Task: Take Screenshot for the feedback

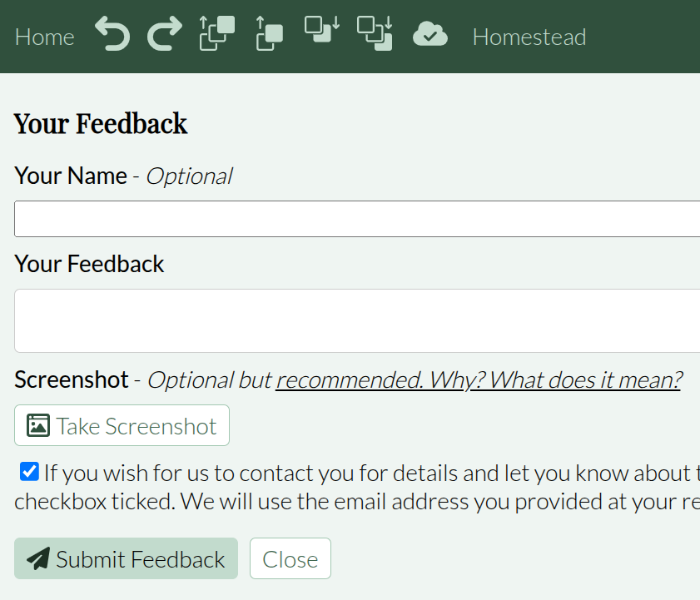Action: pos(122,425)
